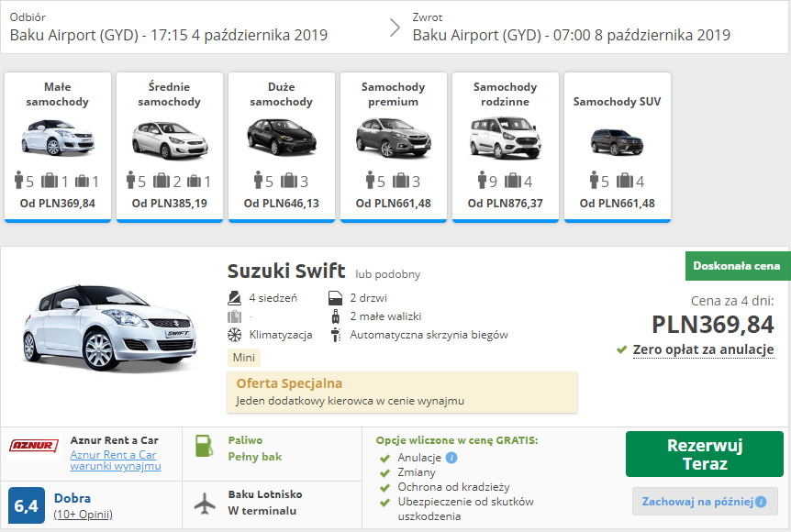Click the luggage icon in Duże samochody card

(288, 180)
